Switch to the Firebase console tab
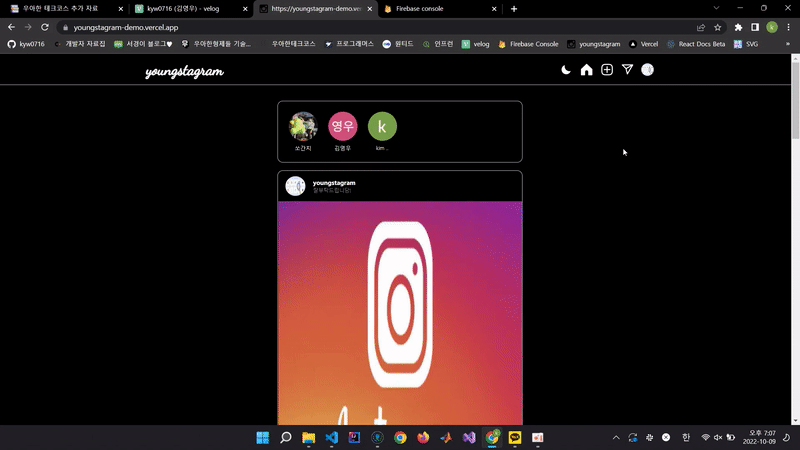This screenshot has height=450, width=800. click(439, 9)
